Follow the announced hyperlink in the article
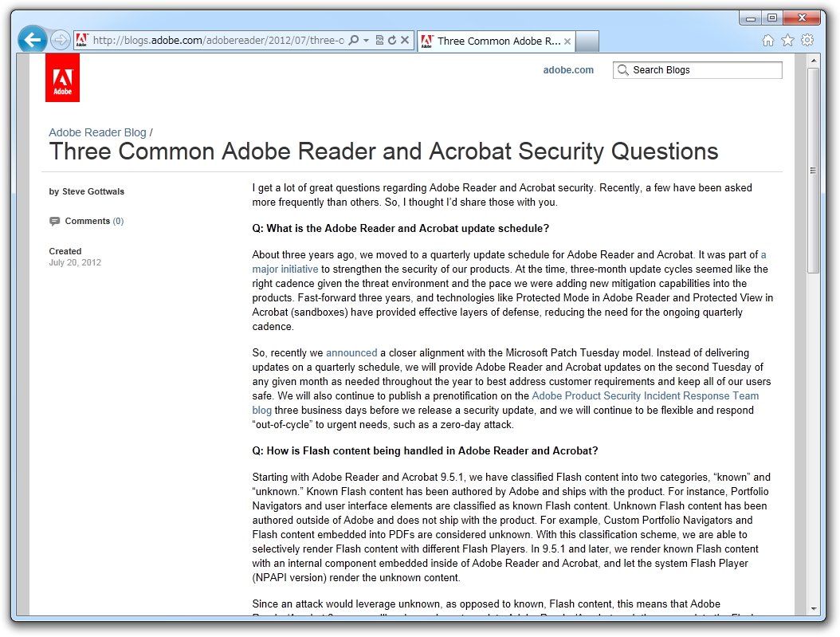The height and width of the screenshot is (637, 840). pyautogui.click(x=351, y=352)
